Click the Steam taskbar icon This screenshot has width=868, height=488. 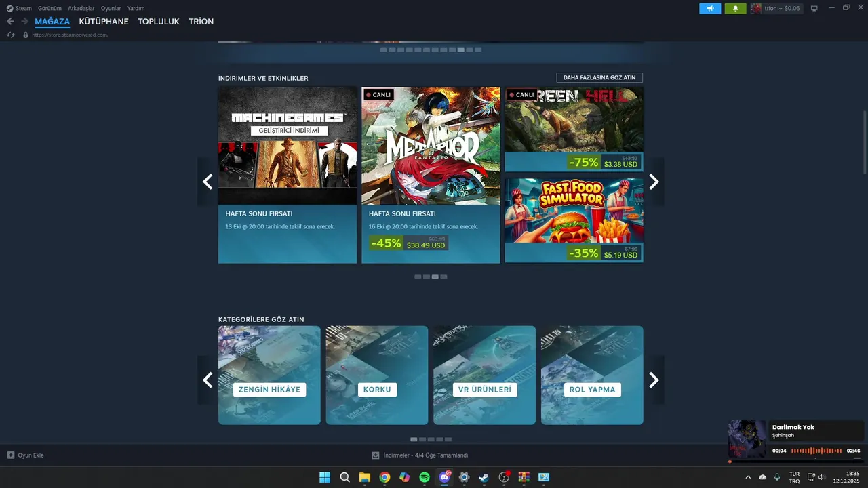(484, 477)
